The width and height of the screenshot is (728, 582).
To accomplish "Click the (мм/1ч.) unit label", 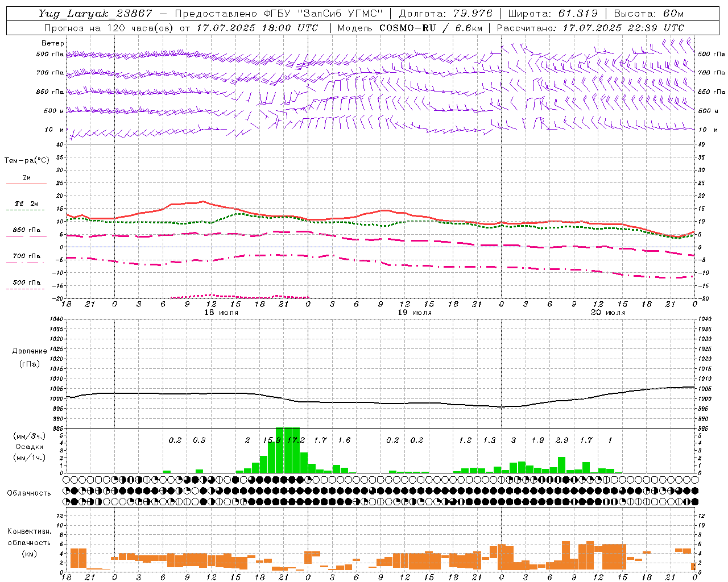I will (x=29, y=458).
